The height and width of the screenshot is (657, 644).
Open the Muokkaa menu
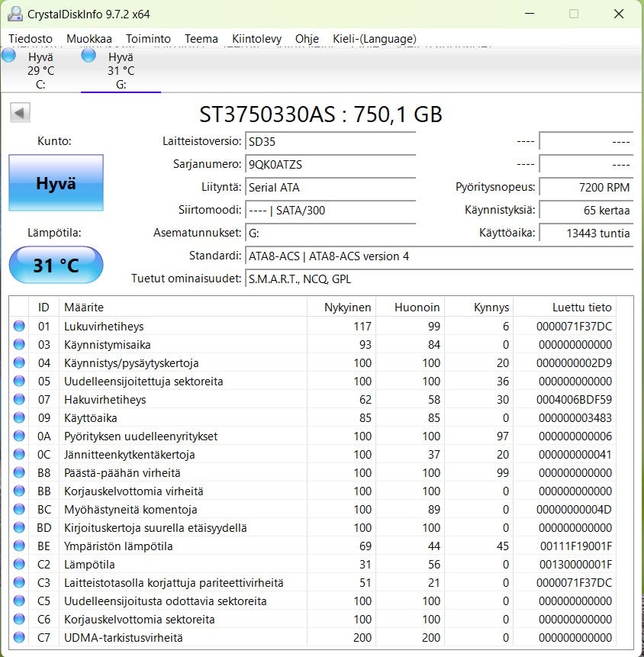89,39
